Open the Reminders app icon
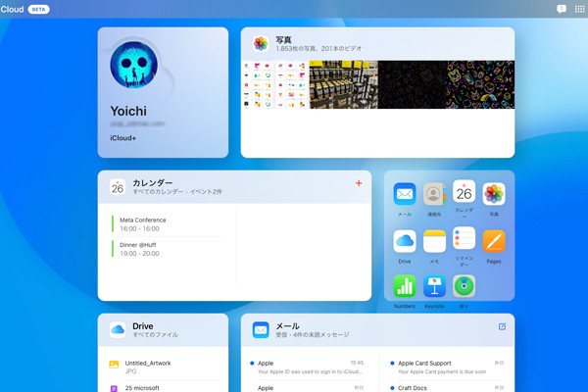Screen dimensions: 588x392 pos(464,238)
